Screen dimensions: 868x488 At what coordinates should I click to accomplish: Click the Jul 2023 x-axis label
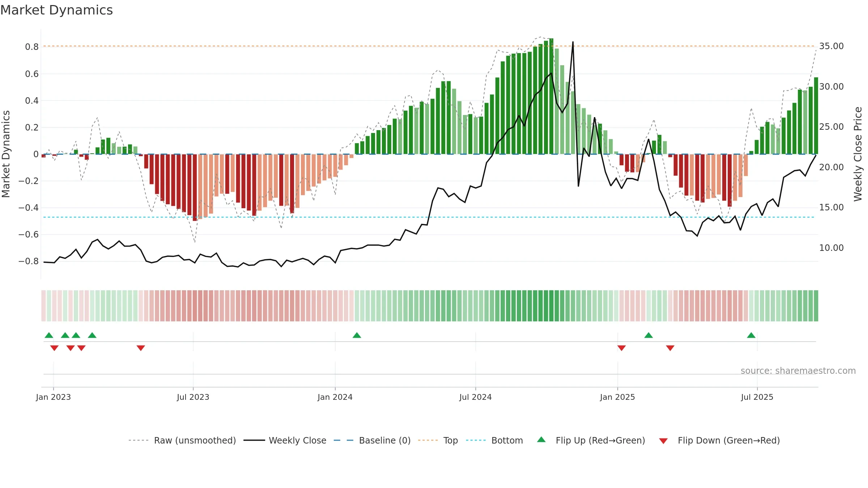193,397
